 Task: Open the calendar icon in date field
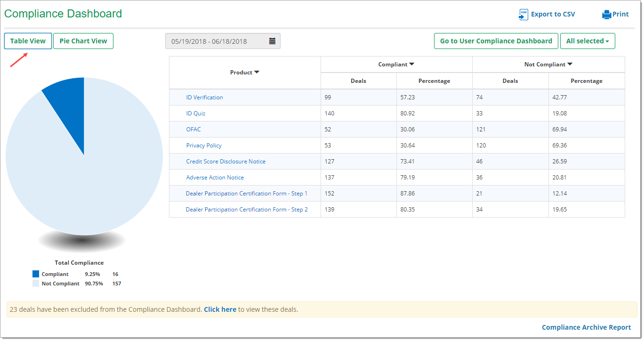pos(272,41)
